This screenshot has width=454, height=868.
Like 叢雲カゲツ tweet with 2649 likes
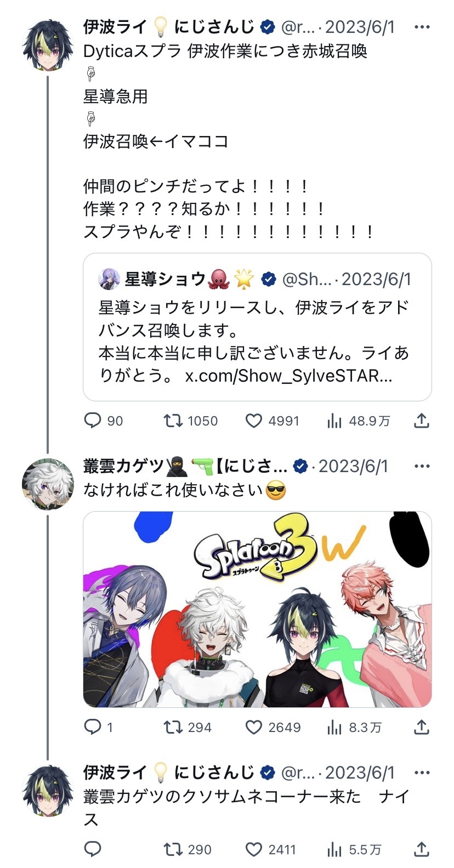(x=253, y=727)
